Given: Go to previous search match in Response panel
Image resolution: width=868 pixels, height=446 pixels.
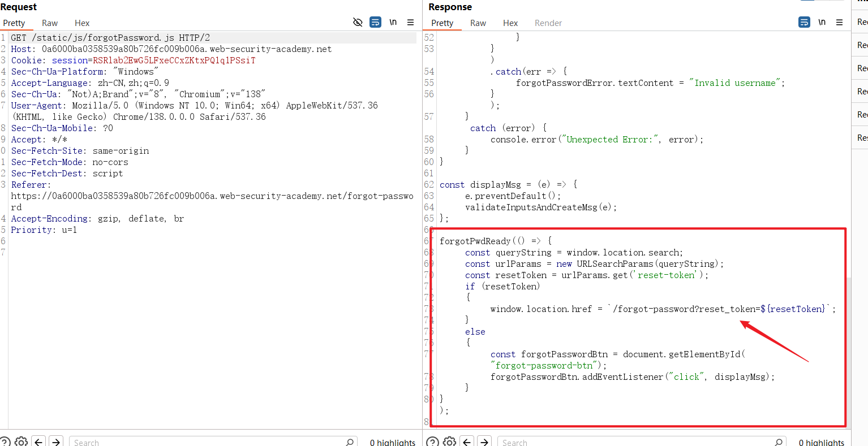Looking at the screenshot, I should (x=467, y=441).
